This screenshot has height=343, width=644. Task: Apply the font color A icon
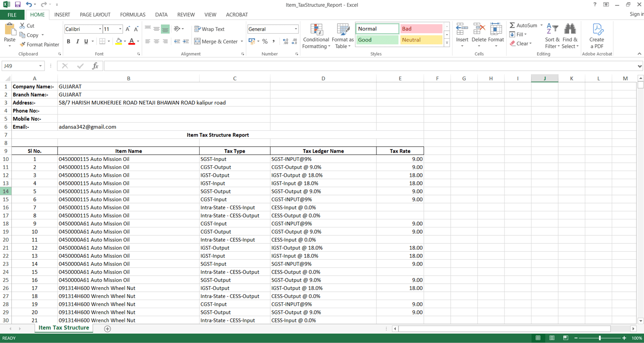tap(131, 42)
